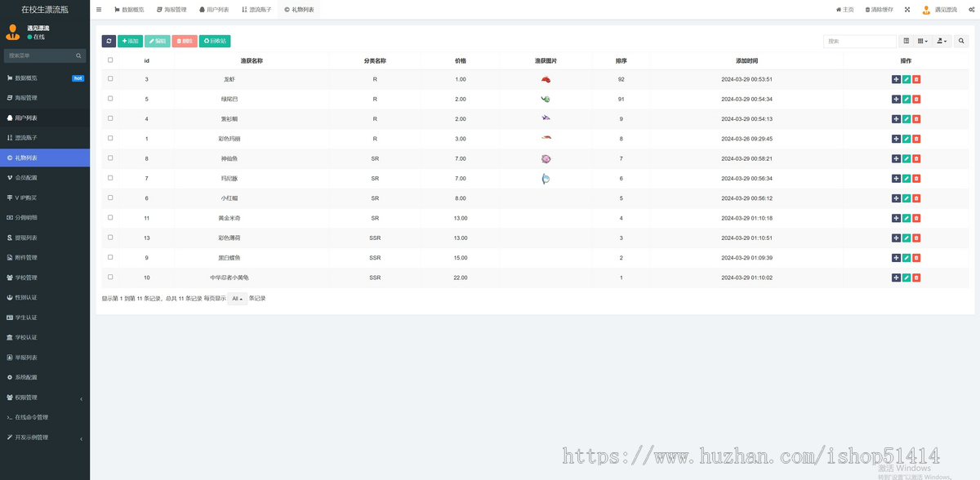Toggle the sidebar hamburger menu
The image size is (980, 480).
coord(99,10)
